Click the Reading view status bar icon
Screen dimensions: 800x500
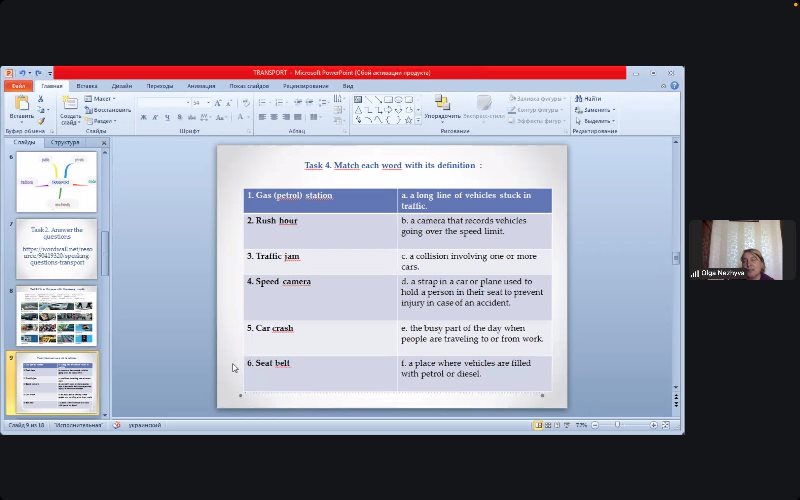point(557,425)
